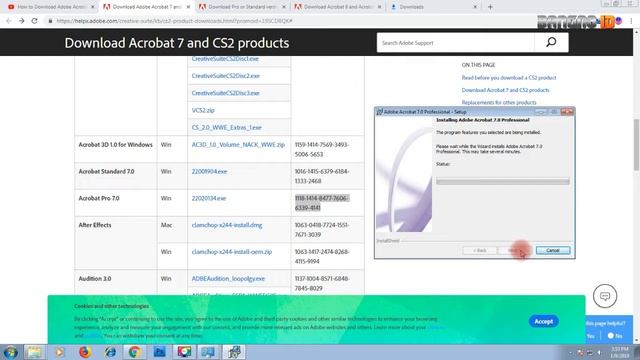The image size is (640, 360).
Task: Open File Explorer from the taskbar
Action: (35, 352)
